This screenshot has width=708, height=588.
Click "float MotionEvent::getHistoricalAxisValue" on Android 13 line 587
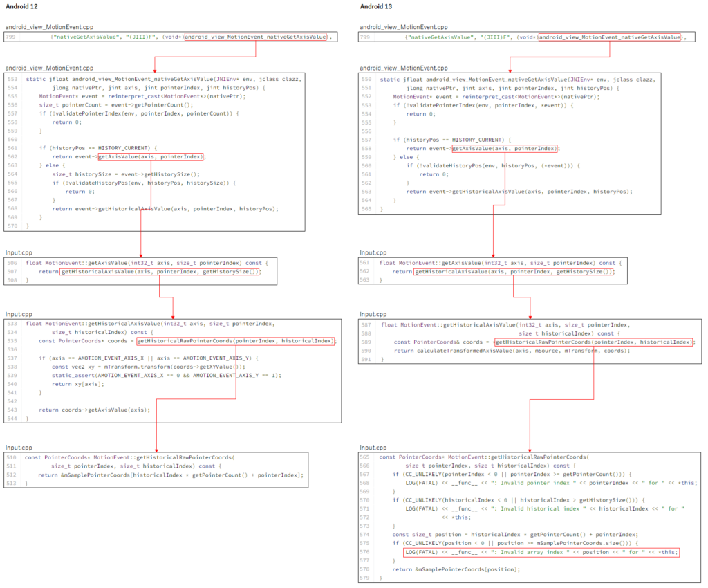pyautogui.click(x=448, y=324)
